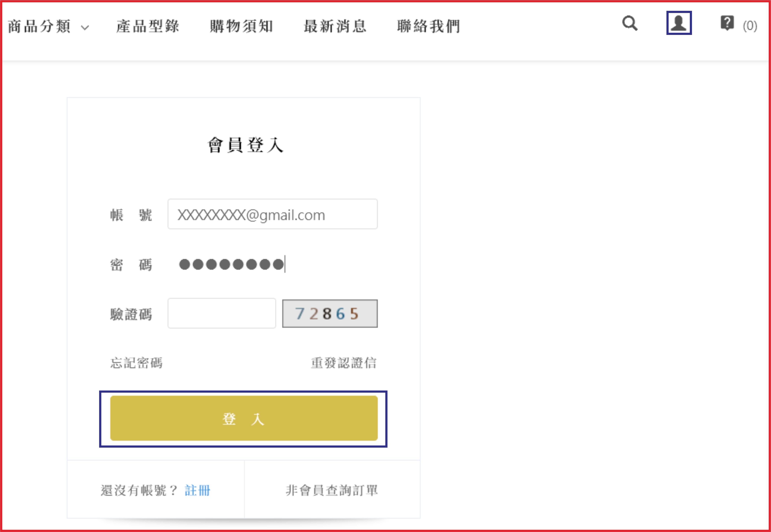Click the 驗證碼 input box
771x532 pixels.
click(x=222, y=313)
